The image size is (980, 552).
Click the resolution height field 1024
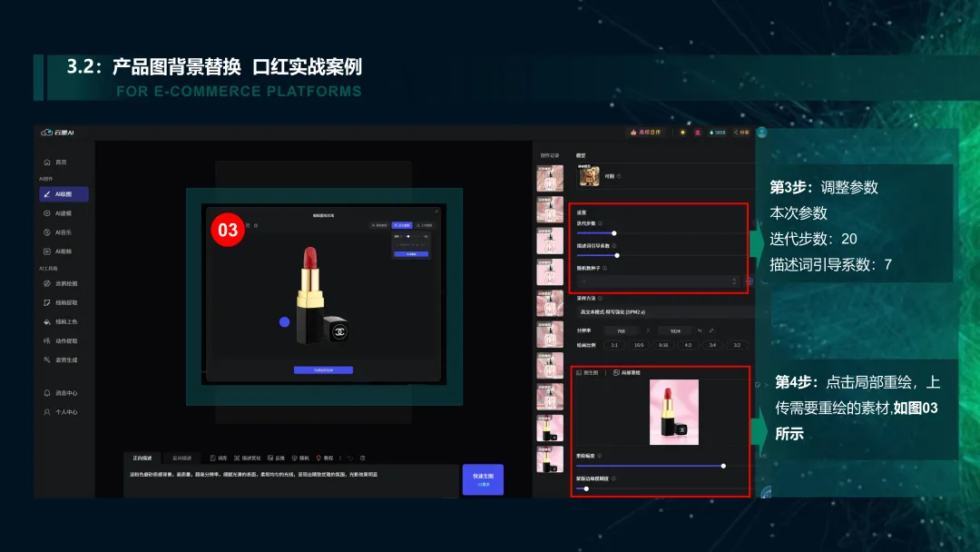pos(675,330)
